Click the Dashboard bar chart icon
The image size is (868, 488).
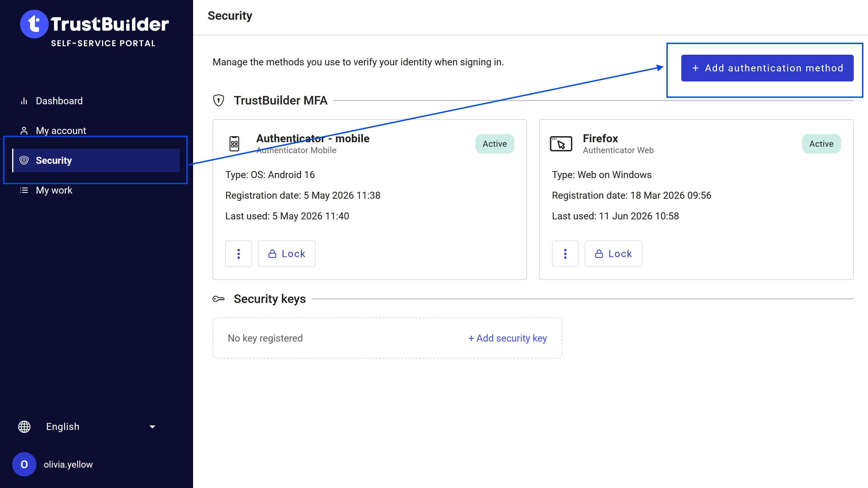point(24,101)
